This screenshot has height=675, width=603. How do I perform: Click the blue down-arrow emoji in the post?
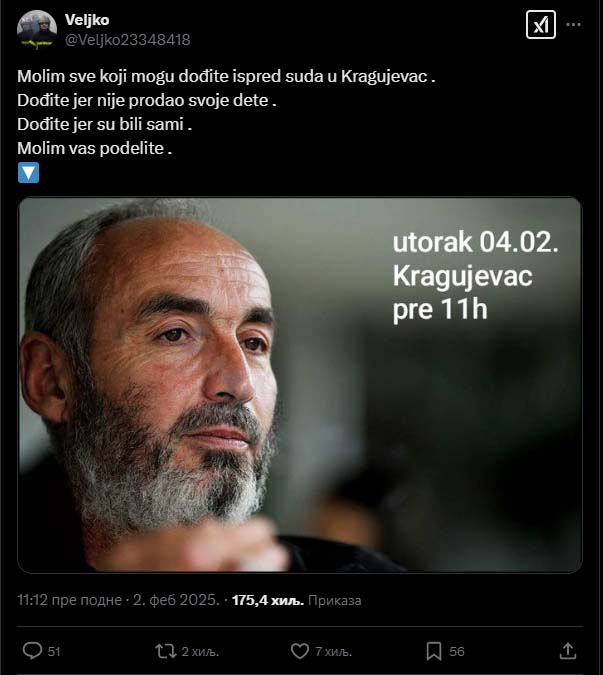(x=28, y=173)
